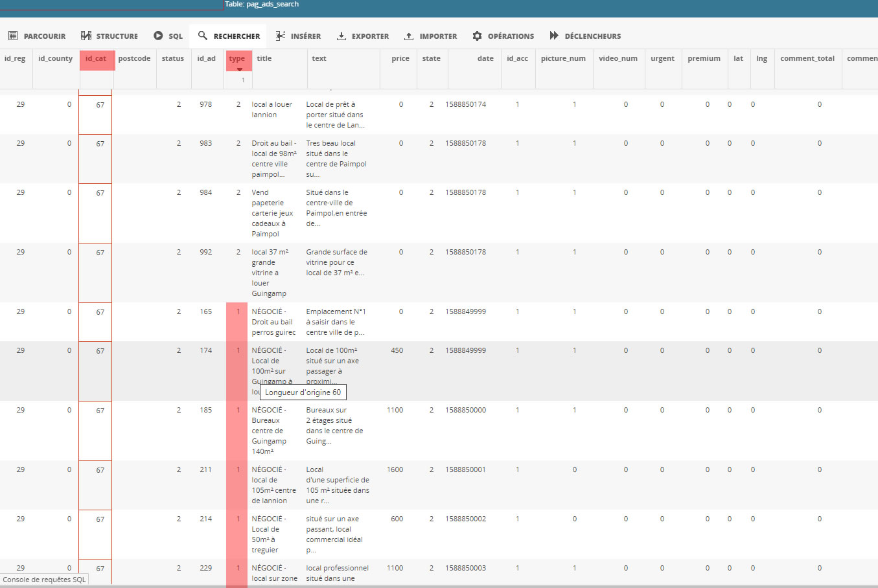Select id_ad cell 983

[x=205, y=143]
